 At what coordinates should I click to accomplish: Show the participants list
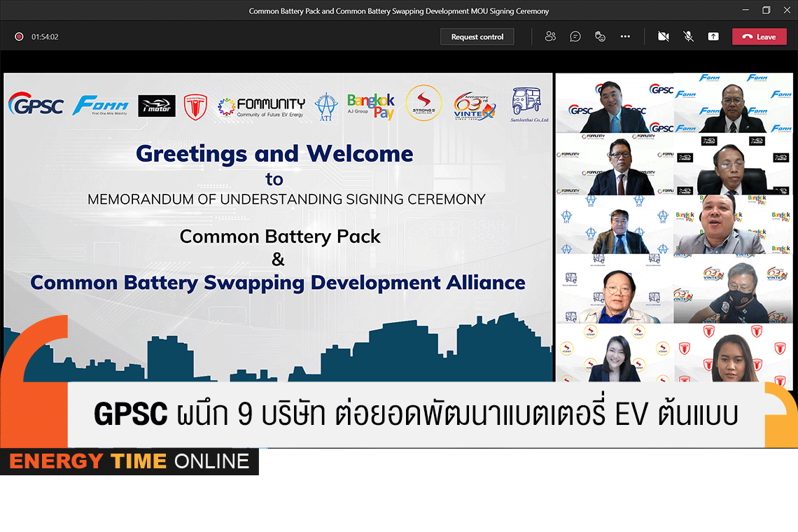pyautogui.click(x=550, y=36)
